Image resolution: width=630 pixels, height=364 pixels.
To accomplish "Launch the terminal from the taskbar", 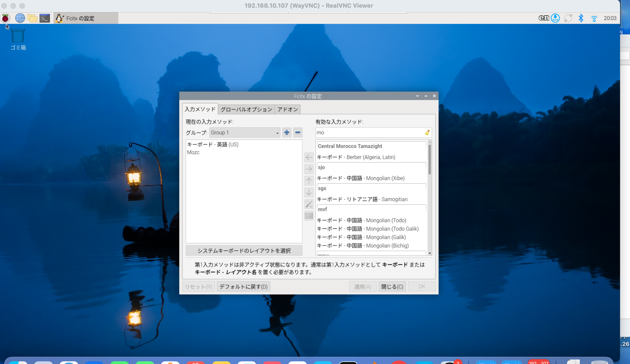I will 45,18.
